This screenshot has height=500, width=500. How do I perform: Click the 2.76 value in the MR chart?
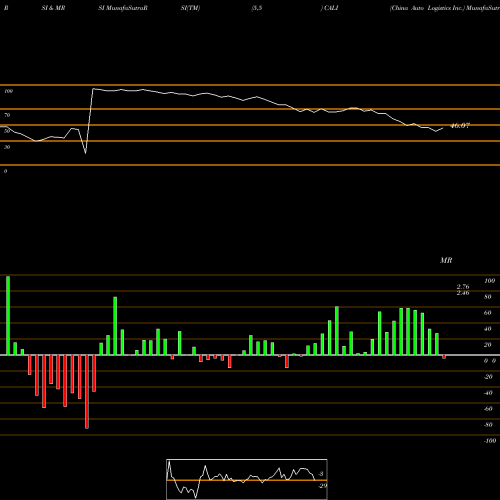click(463, 287)
